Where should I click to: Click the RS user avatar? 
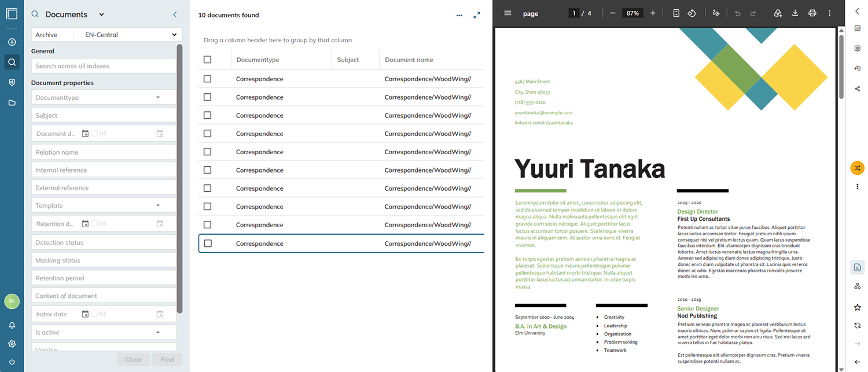pos(12,301)
